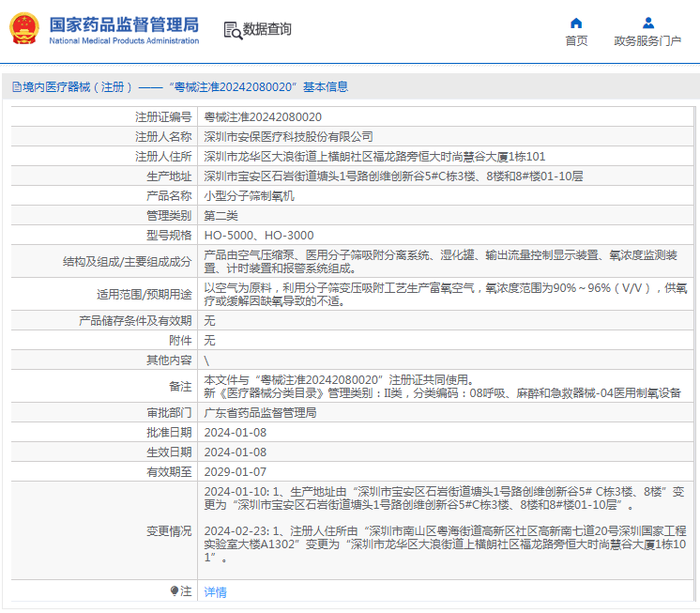Viewport: 700px width, 613px height.
Task: Select approval date 2024-01-08 in 批准日期 row
Action: tap(236, 432)
